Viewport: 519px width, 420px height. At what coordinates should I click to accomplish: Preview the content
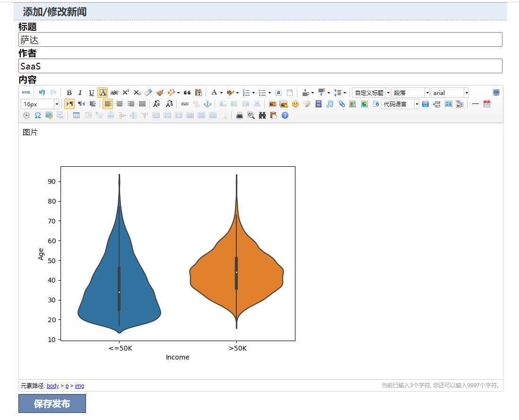tap(251, 115)
